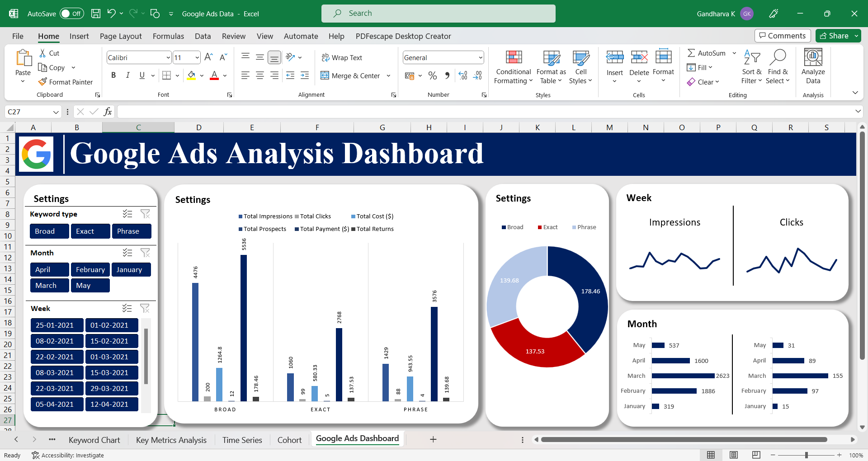Click the Paste clipboard icon
This screenshot has height=461, width=868.
23,58
